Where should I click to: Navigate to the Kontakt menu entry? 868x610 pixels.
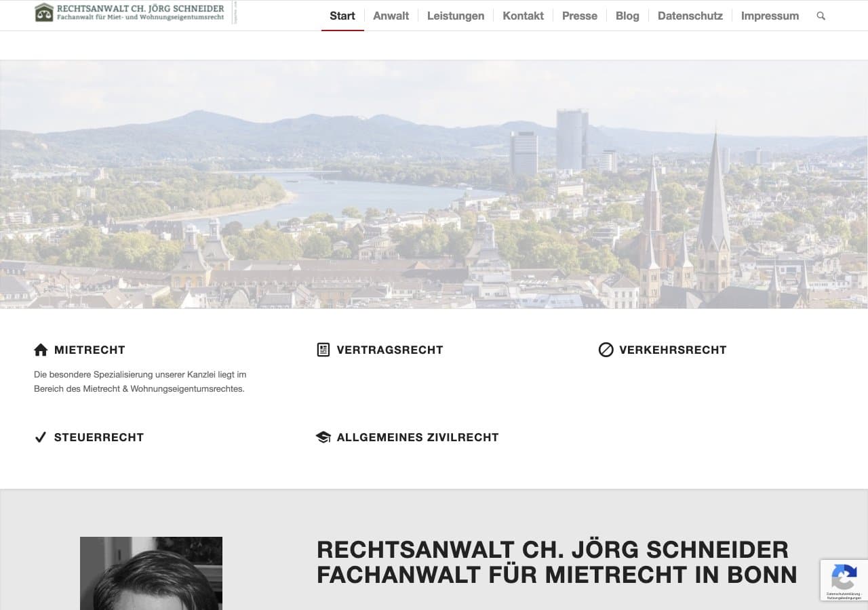coord(523,16)
